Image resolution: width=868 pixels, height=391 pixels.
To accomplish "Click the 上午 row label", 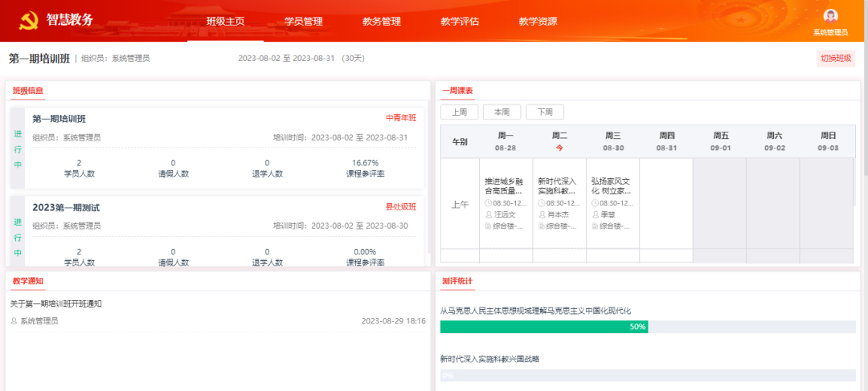I will tap(460, 204).
